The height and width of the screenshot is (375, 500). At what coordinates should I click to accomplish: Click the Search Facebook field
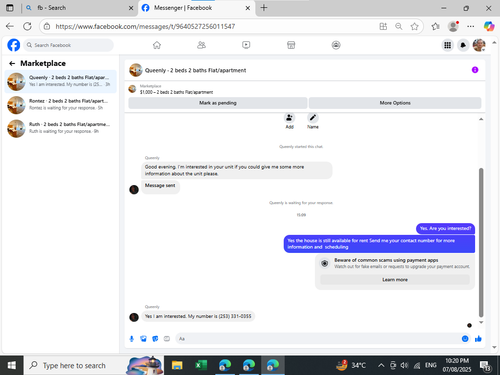click(68, 45)
